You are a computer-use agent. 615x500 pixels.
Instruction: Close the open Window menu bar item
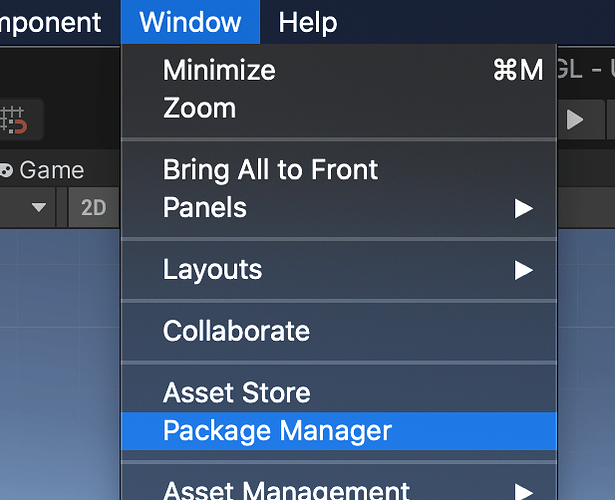point(190,22)
